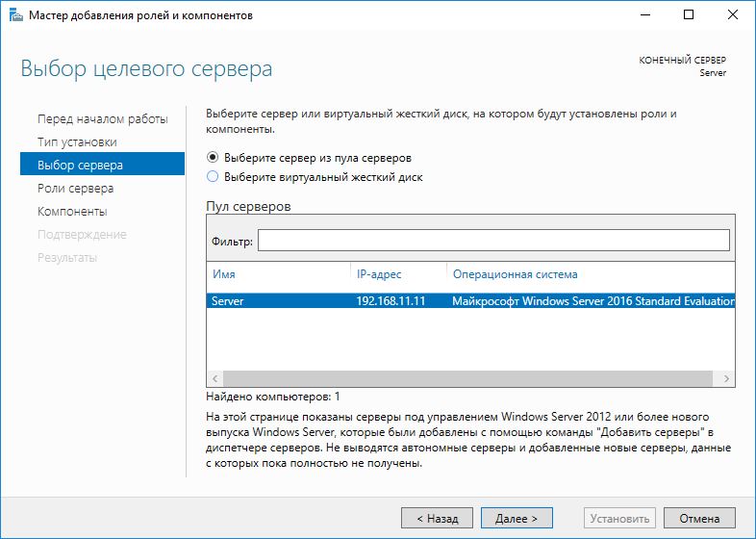This screenshot has width=756, height=539.
Task: Click the wizard icon in title bar
Action: (x=12, y=14)
